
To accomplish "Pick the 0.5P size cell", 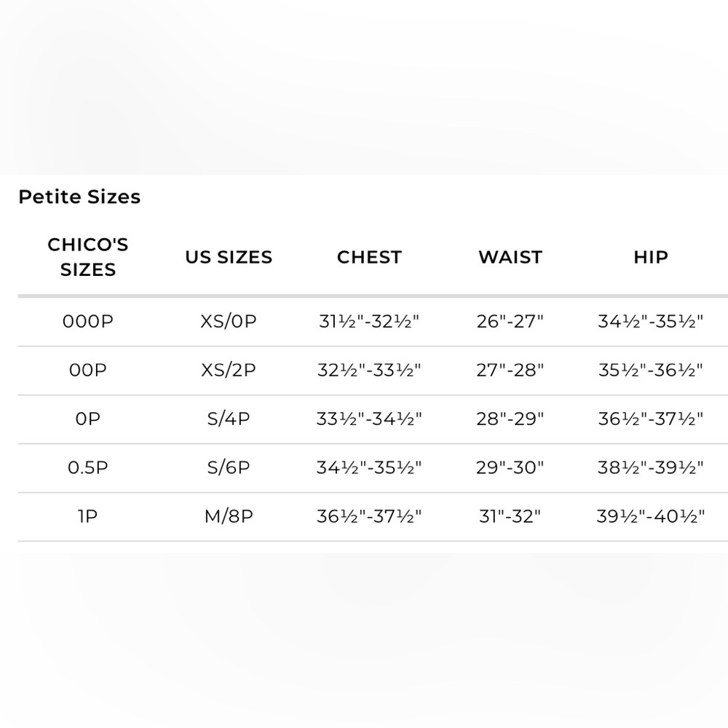I will 88,467.
